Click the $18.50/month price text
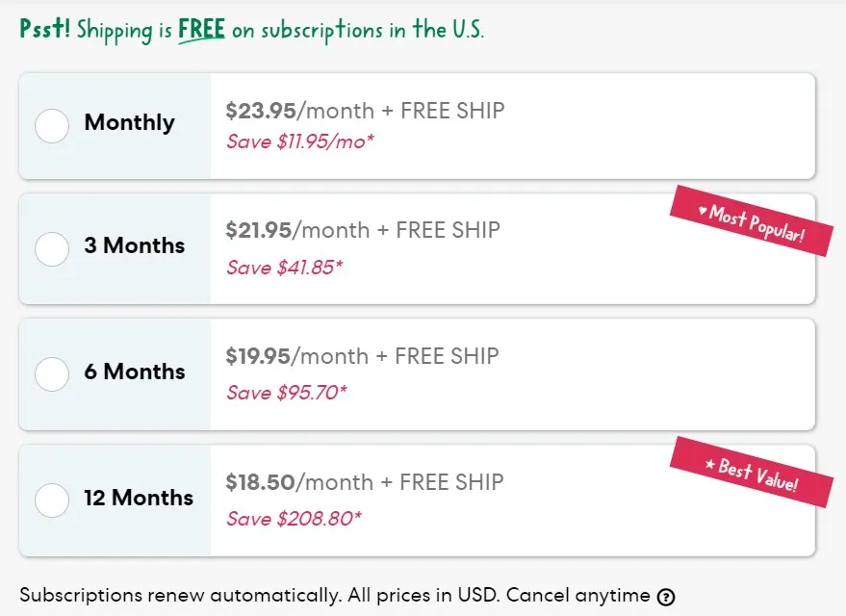846x616 pixels. click(x=299, y=482)
